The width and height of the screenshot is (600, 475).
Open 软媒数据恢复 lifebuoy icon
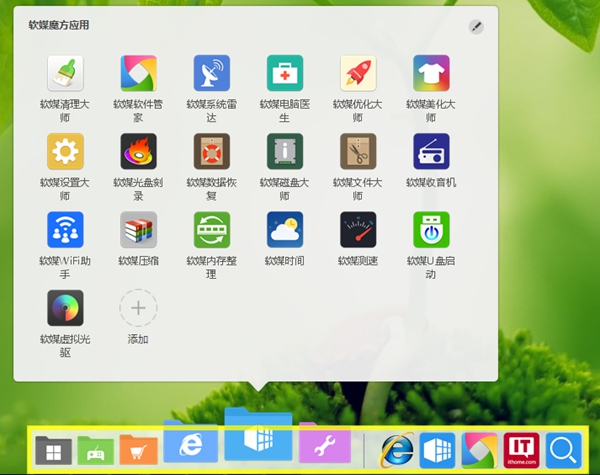[x=211, y=151]
